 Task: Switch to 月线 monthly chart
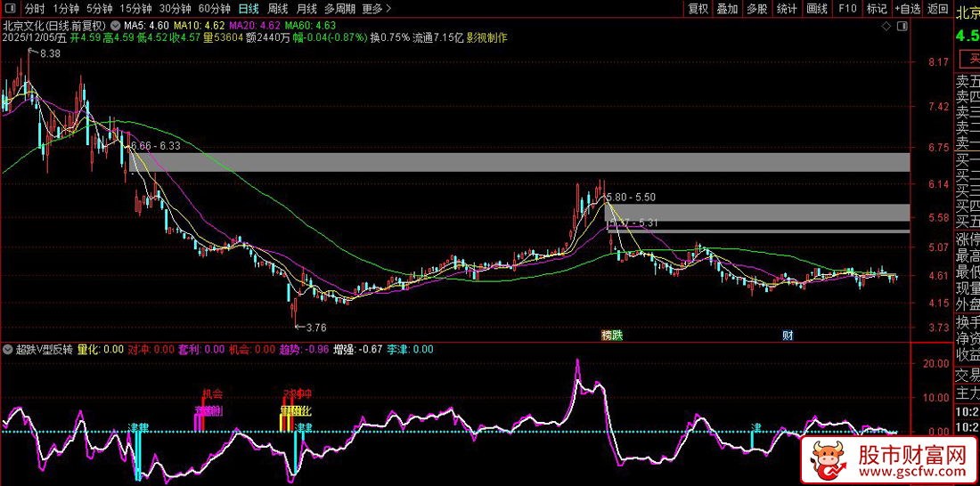coord(306,9)
